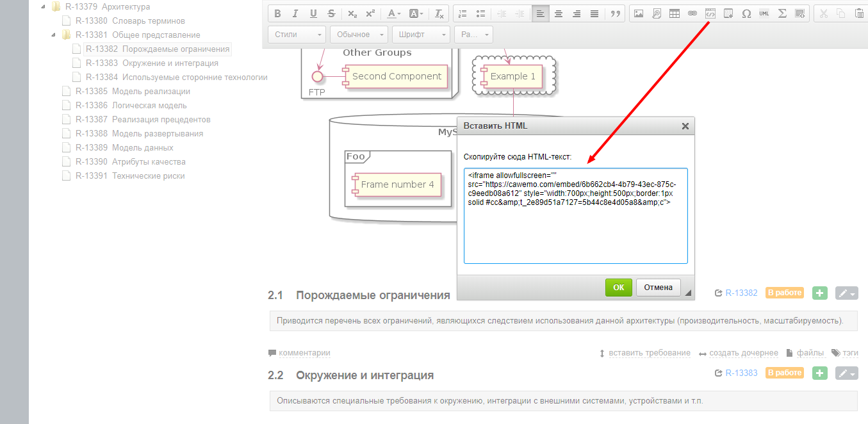Click green plus button for section 2.1
This screenshot has height=424, width=868.
click(820, 293)
